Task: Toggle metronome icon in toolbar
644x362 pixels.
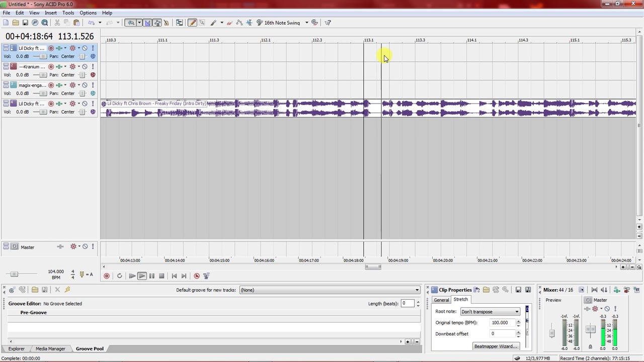Action: 166,23
